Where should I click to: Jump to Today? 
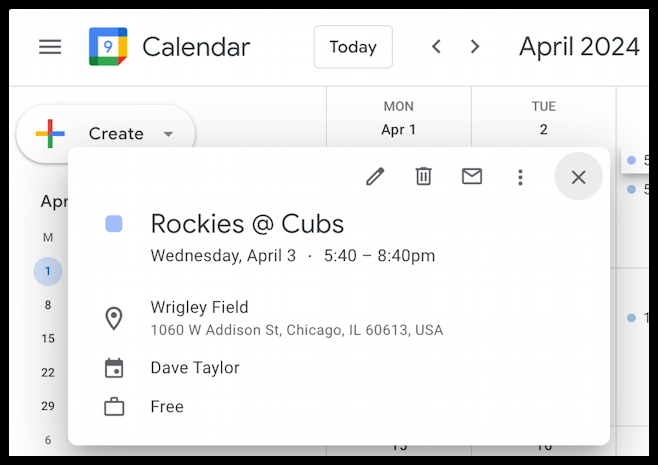[353, 47]
